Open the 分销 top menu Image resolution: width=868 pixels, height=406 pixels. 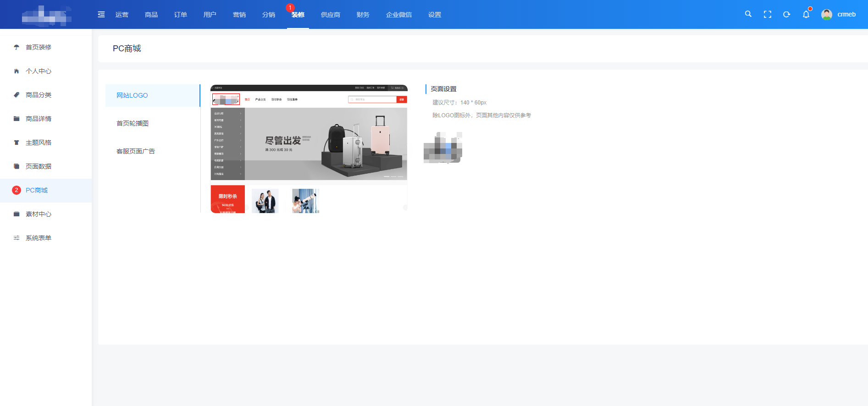click(269, 15)
